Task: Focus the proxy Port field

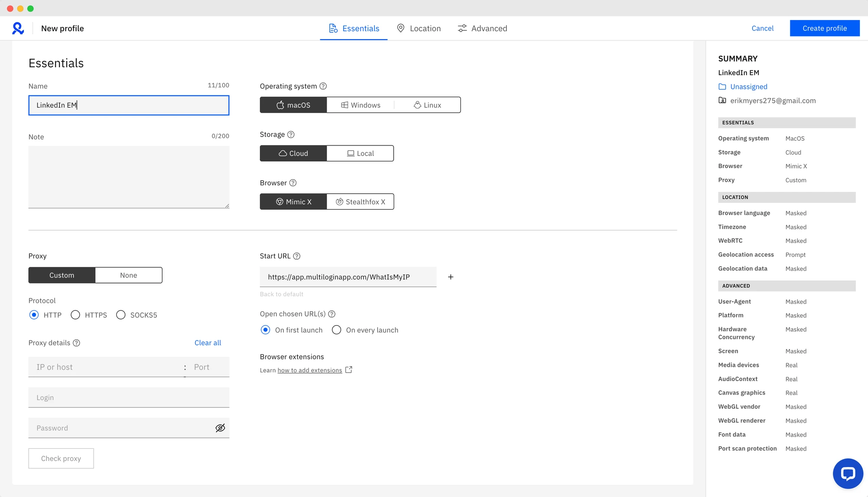Action: point(209,367)
